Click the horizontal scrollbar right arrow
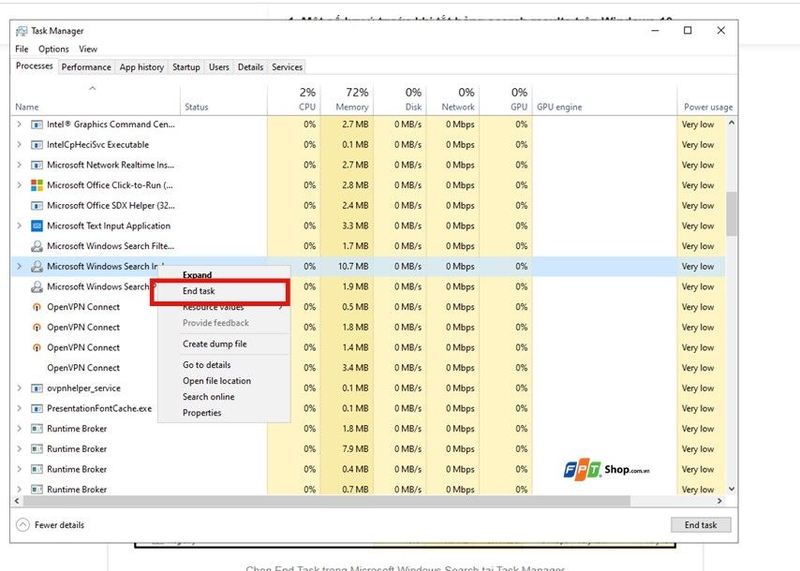The height and width of the screenshot is (571, 800). coord(719,501)
